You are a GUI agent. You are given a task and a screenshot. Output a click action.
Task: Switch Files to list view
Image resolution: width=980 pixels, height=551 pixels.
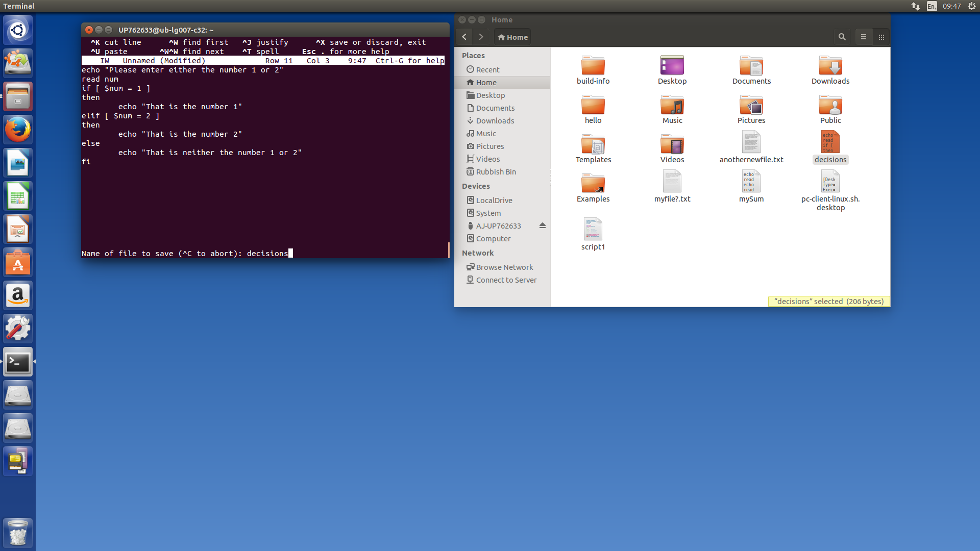(x=864, y=37)
